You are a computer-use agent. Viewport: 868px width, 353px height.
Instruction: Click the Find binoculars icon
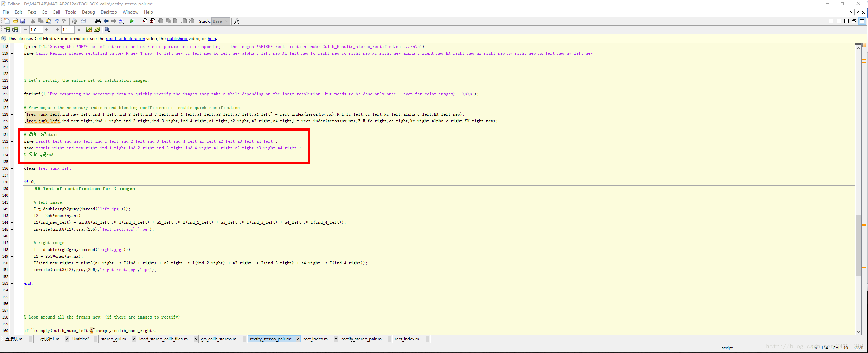coord(98,21)
